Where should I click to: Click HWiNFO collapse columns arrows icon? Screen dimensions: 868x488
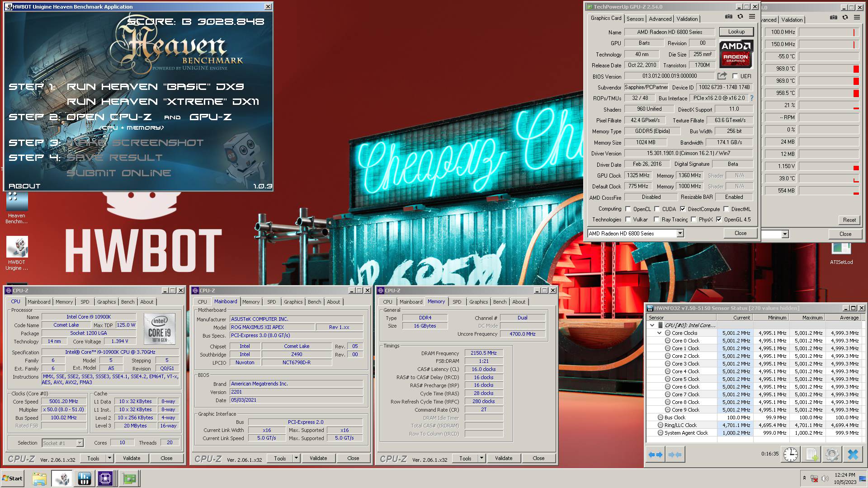tap(675, 455)
